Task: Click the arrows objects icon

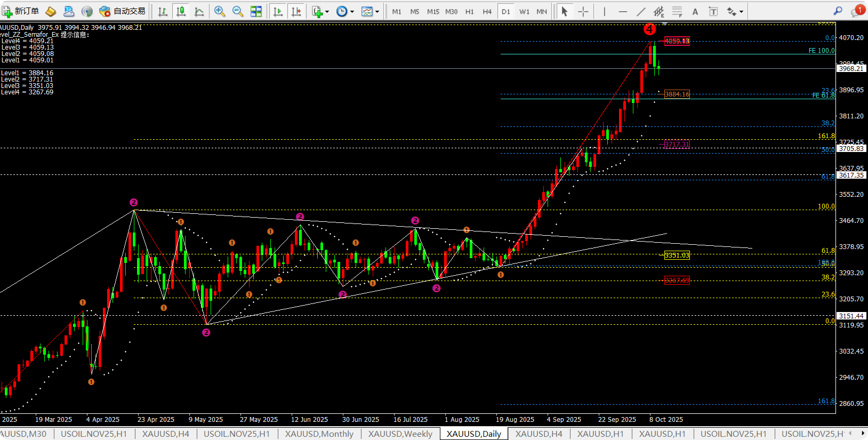Action: coord(732,11)
